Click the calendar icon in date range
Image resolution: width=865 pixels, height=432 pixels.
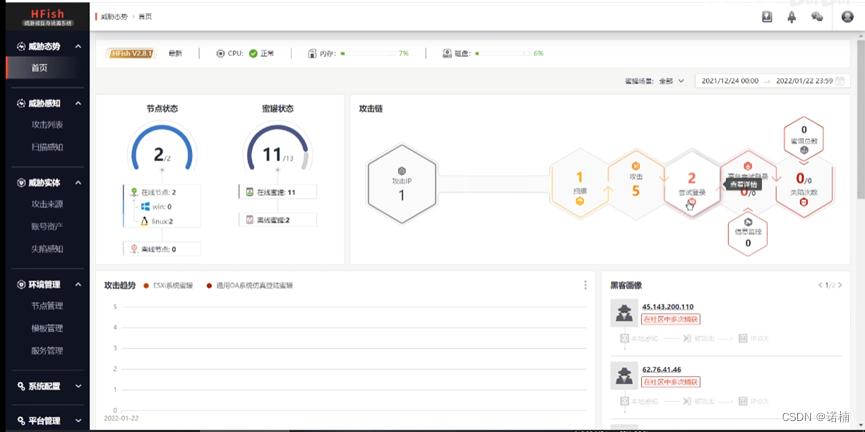pyautogui.click(x=840, y=81)
